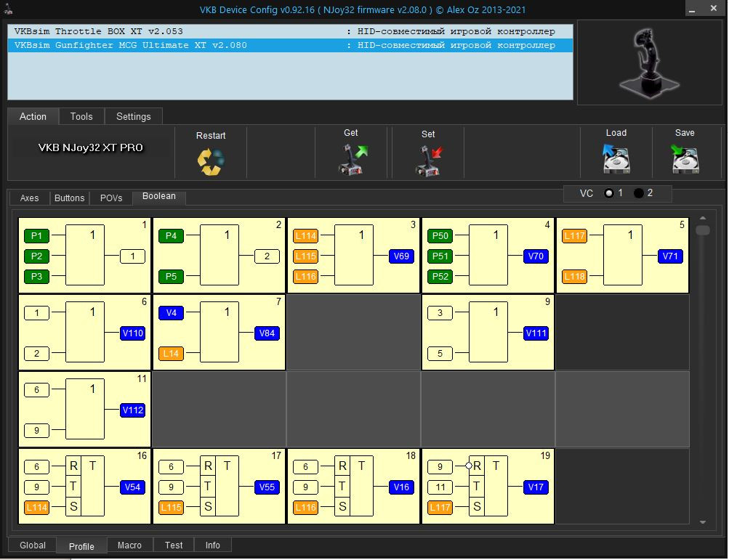Click the Boolean panel scrollbar thumb
Viewport: 729px width, 560px height.
tap(703, 230)
